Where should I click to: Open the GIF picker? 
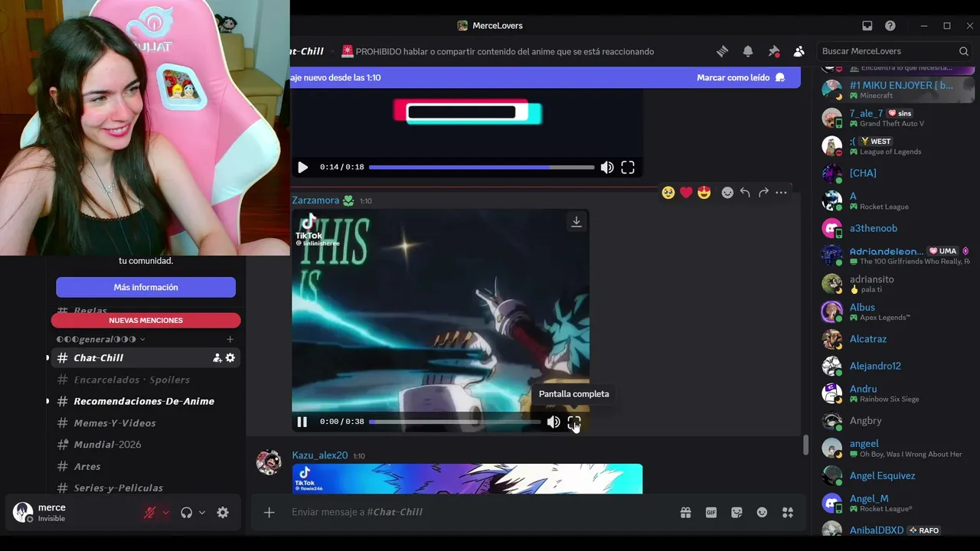pos(711,512)
